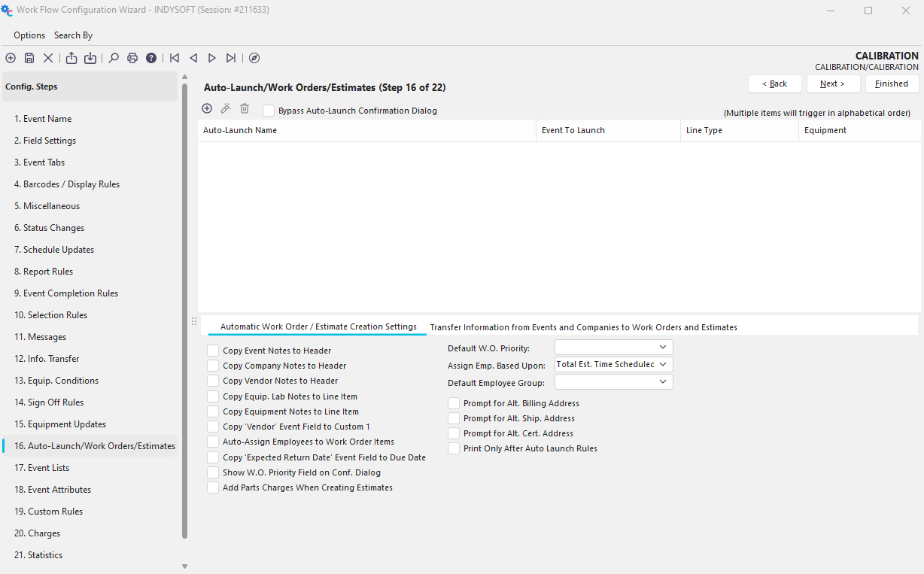Click the compass navigation icon
This screenshot has width=924, height=574.
pos(254,58)
